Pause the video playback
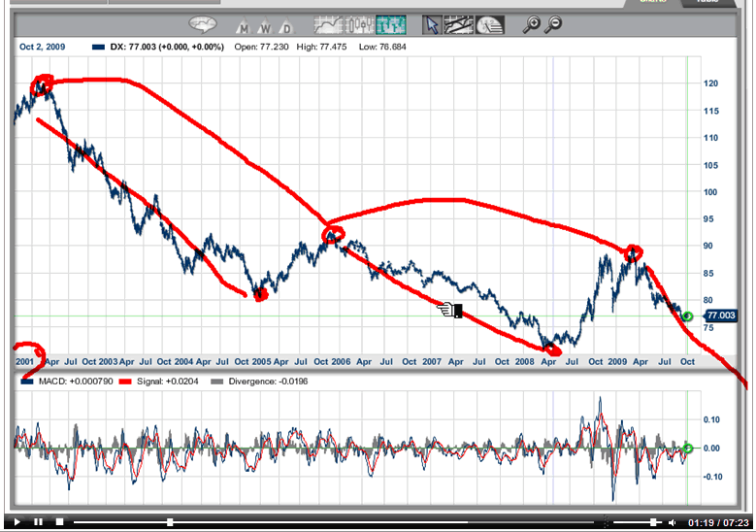Viewport: 756px width, 532px height. click(38, 522)
